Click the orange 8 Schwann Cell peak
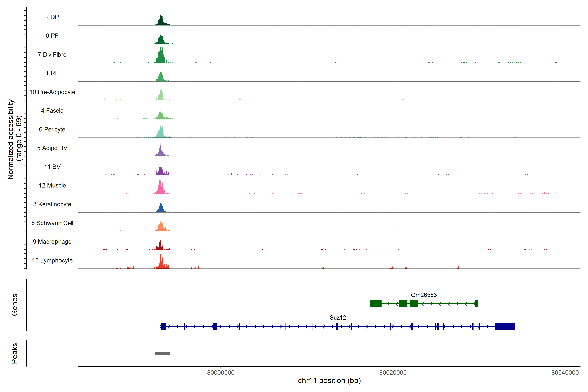Viewport: 588px width, 392px height. (x=161, y=227)
